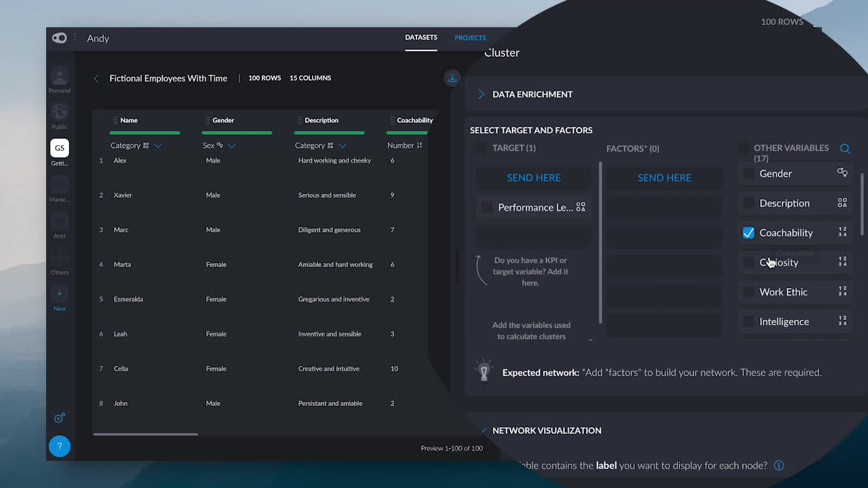The image size is (868, 488).
Task: Click the Coachability numeric type icon
Action: click(x=842, y=232)
